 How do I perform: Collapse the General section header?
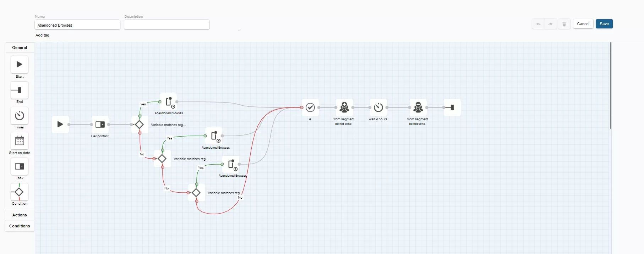[20, 48]
